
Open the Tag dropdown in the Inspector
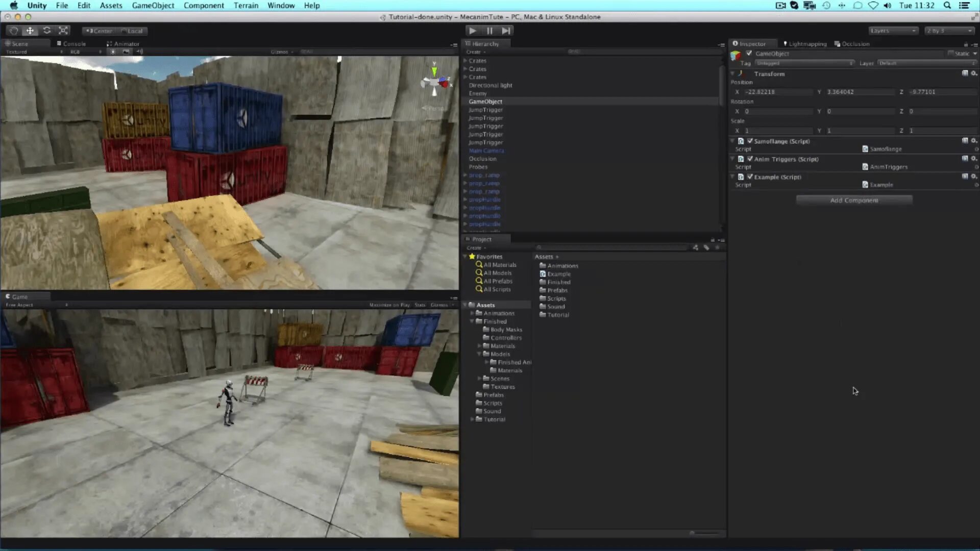[x=805, y=63]
